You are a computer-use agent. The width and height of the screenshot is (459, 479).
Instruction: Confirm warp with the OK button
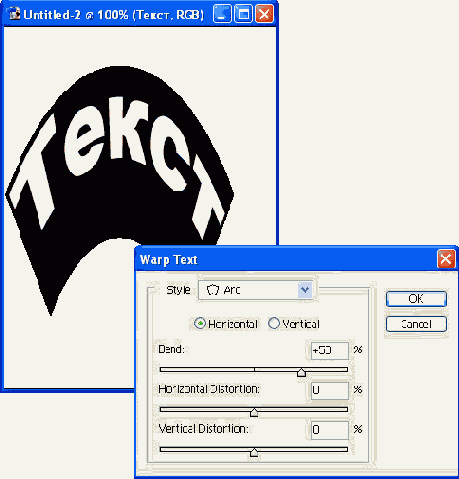416,299
